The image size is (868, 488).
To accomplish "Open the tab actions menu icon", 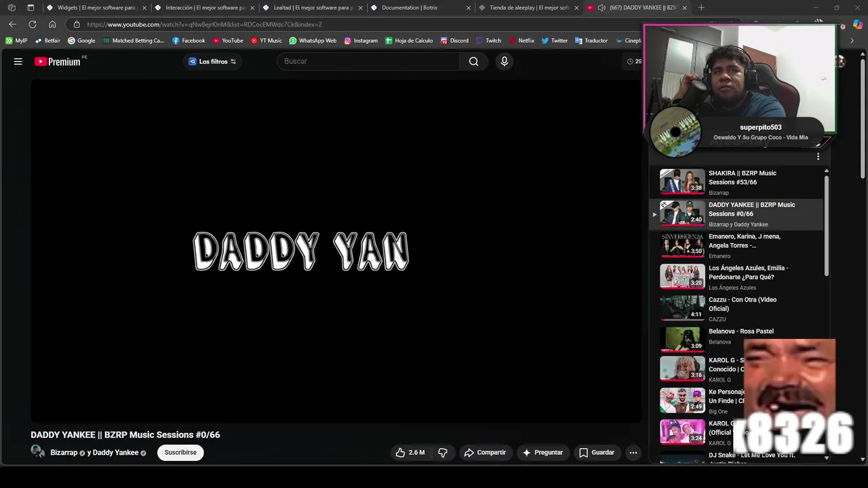I will click(31, 7).
